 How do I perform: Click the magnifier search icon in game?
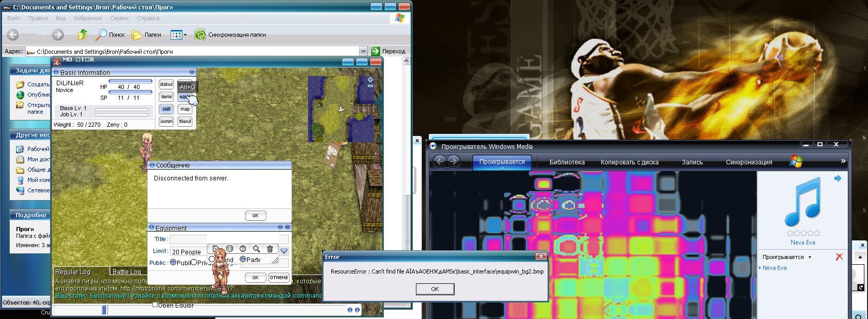[256, 249]
